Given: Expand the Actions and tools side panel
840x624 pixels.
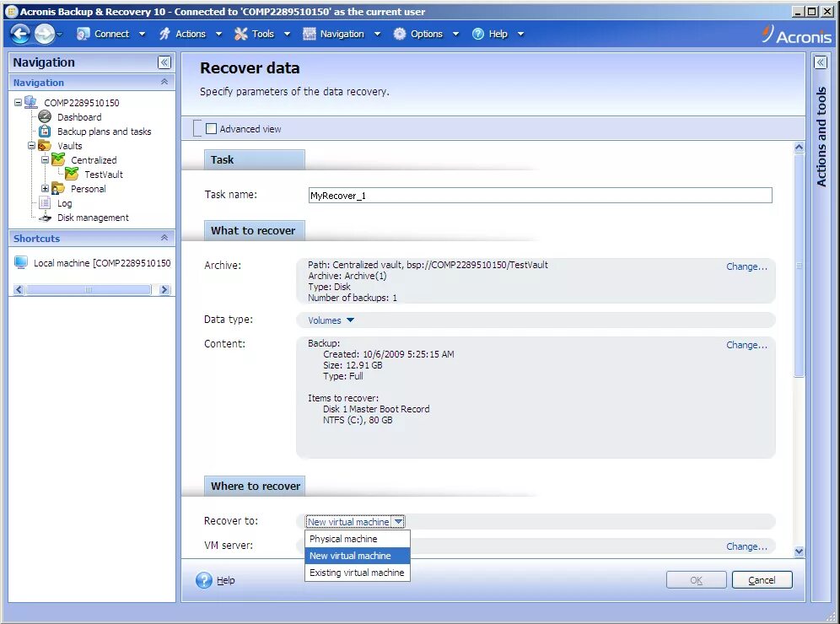Looking at the screenshot, I should 820,62.
